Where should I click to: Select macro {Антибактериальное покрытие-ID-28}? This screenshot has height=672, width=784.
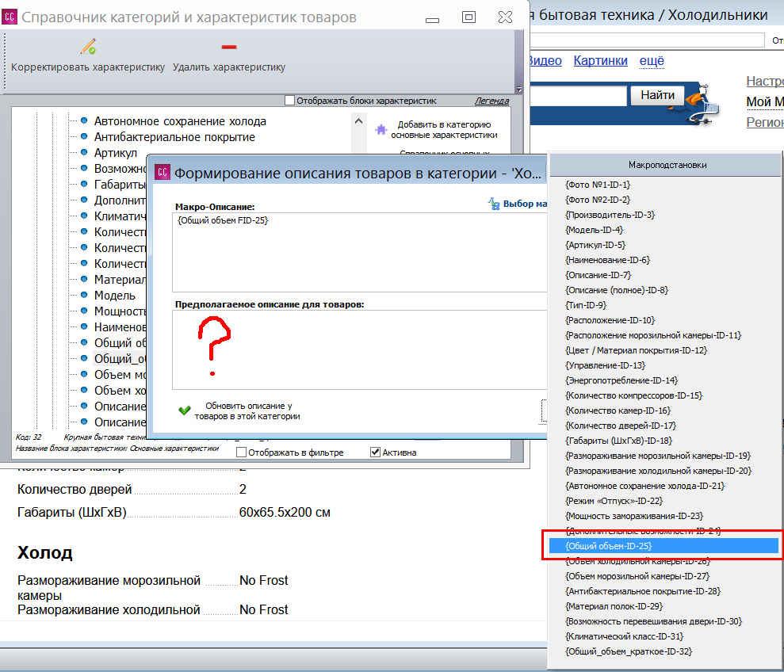643,591
